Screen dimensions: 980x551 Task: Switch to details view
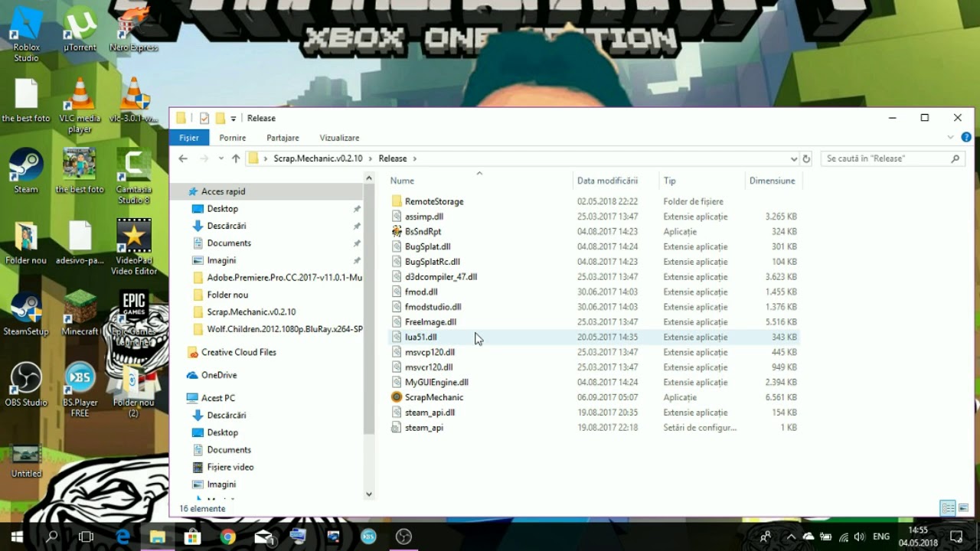pyautogui.click(x=947, y=507)
